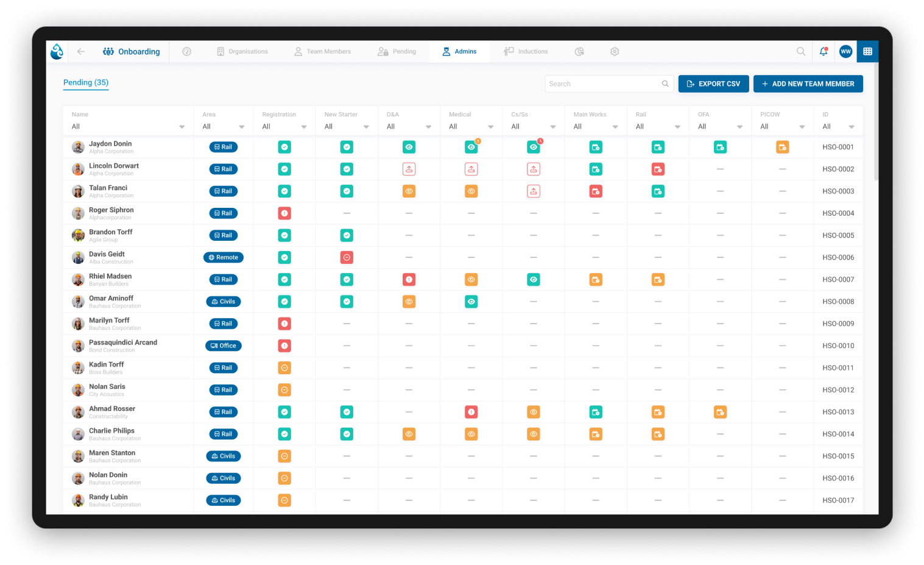Image resolution: width=924 pixels, height=565 pixels.
Task: Click Charlie Philips's profile avatar
Action: [x=78, y=434]
